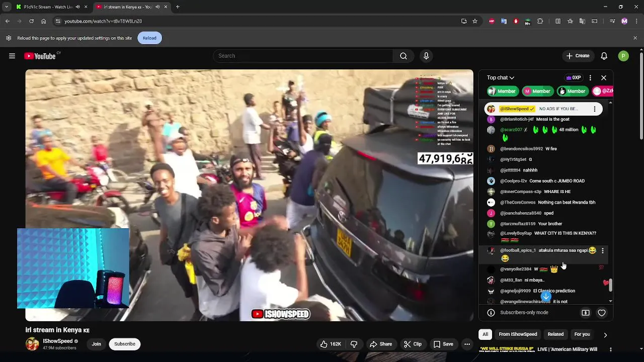Send a Super Chat dollar icon
The width and height of the screenshot is (644, 362).
tap(586, 313)
